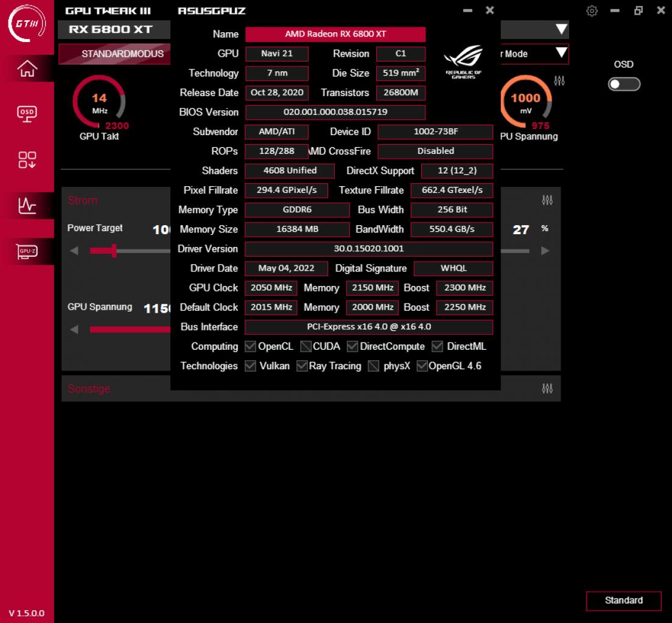The image size is (672, 623).
Task: Open the GPU-Z sidebar icon
Action: click(x=27, y=251)
